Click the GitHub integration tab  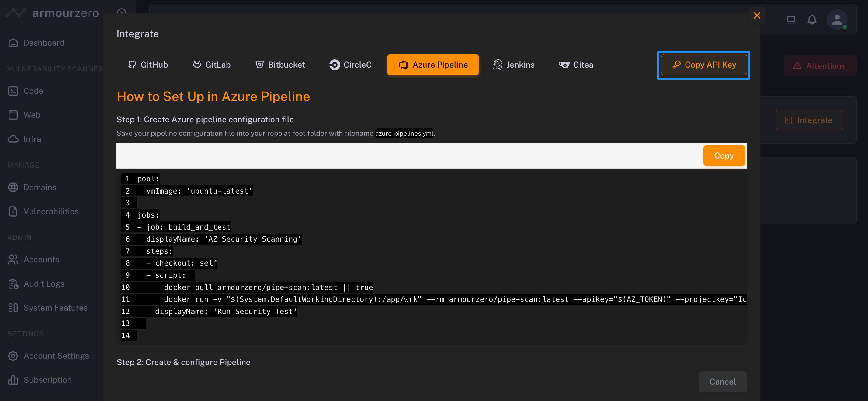point(148,65)
